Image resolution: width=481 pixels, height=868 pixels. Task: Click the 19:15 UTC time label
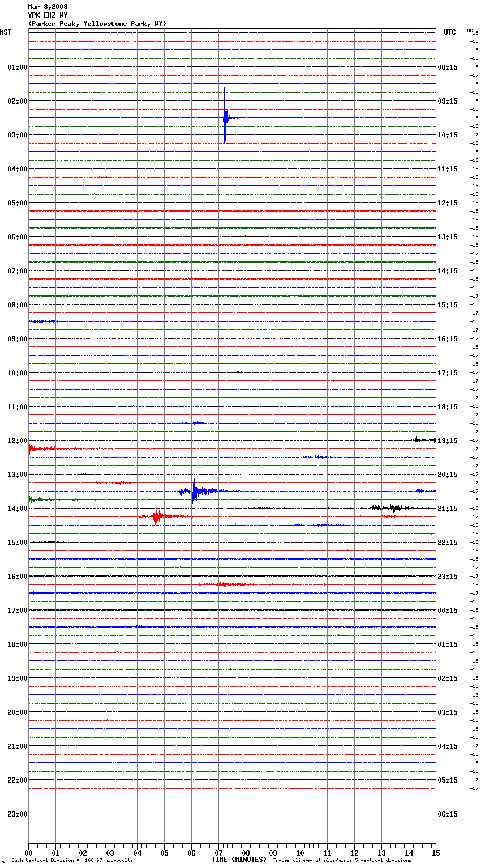(448, 441)
